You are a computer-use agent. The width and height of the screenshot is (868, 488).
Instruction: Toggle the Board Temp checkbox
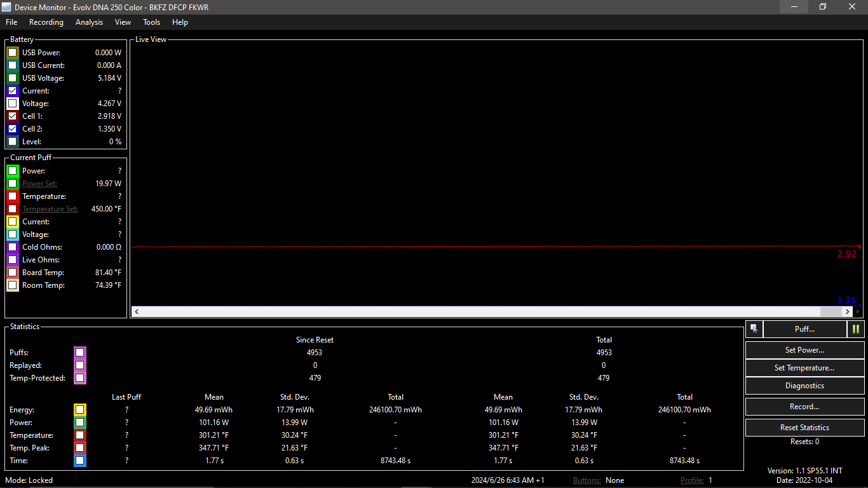click(x=13, y=273)
